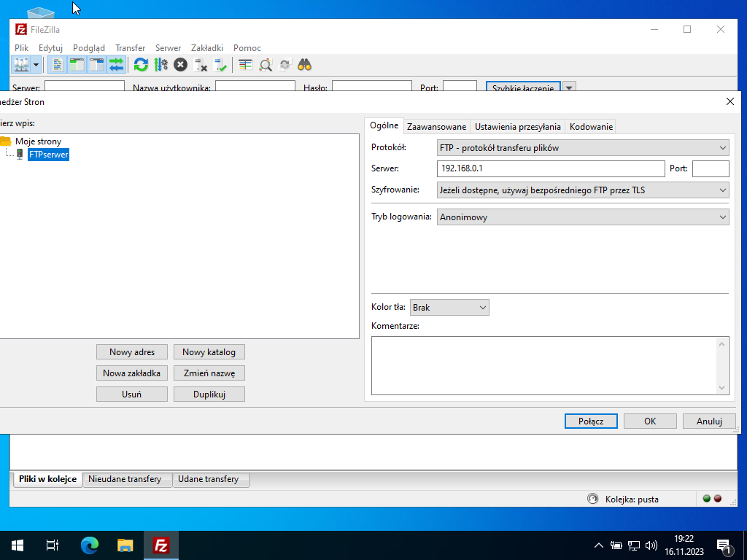Switch to the Ogólne tab

pos(384,125)
